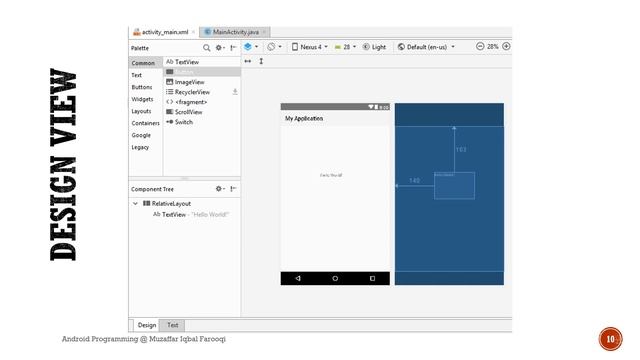
Task: Click the back triangle in preview navigation bar
Action: [298, 278]
